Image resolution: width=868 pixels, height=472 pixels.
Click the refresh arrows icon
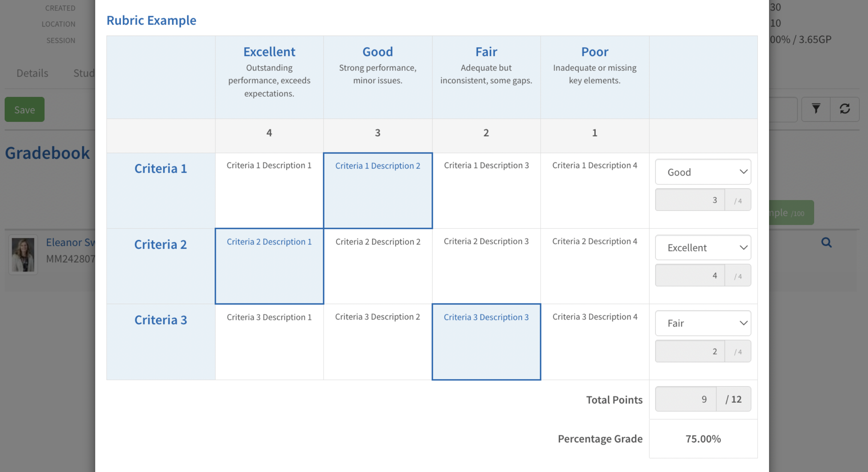pyautogui.click(x=845, y=109)
